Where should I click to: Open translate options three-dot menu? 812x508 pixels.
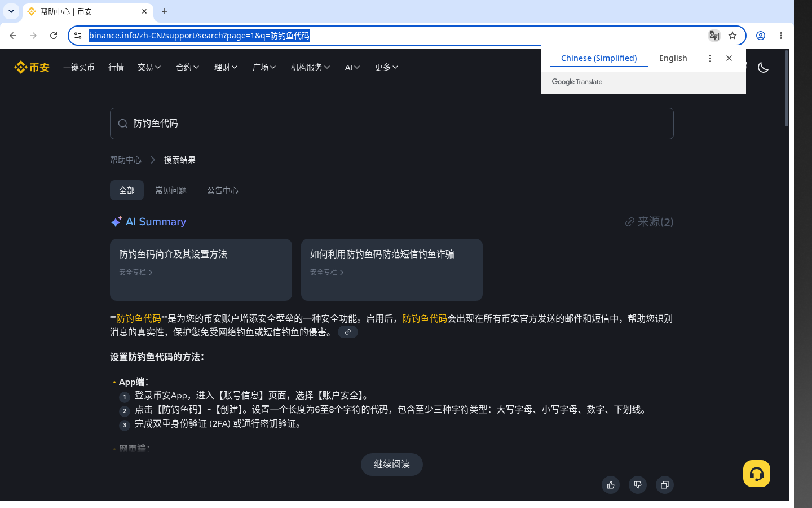[710, 58]
